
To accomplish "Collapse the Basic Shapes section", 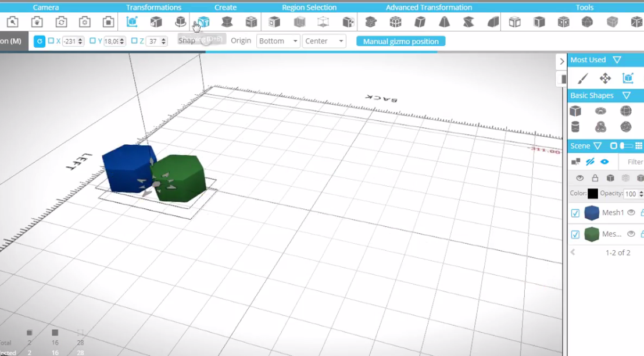I will pyautogui.click(x=627, y=96).
